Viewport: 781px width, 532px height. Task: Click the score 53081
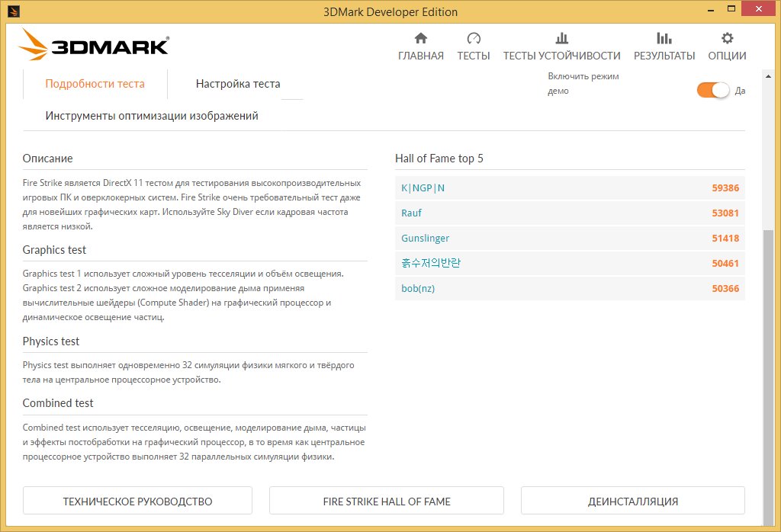pyautogui.click(x=725, y=213)
